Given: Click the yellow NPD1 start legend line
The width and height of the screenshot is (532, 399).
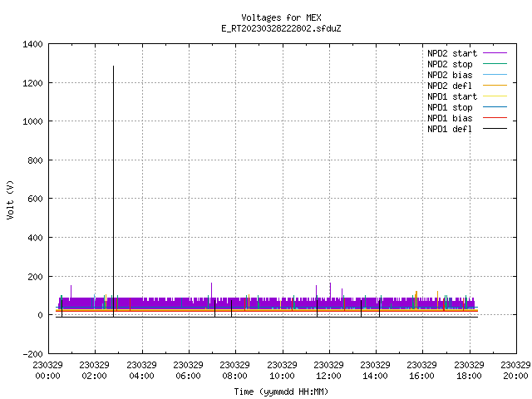Looking at the screenshot, I should click(x=495, y=96).
